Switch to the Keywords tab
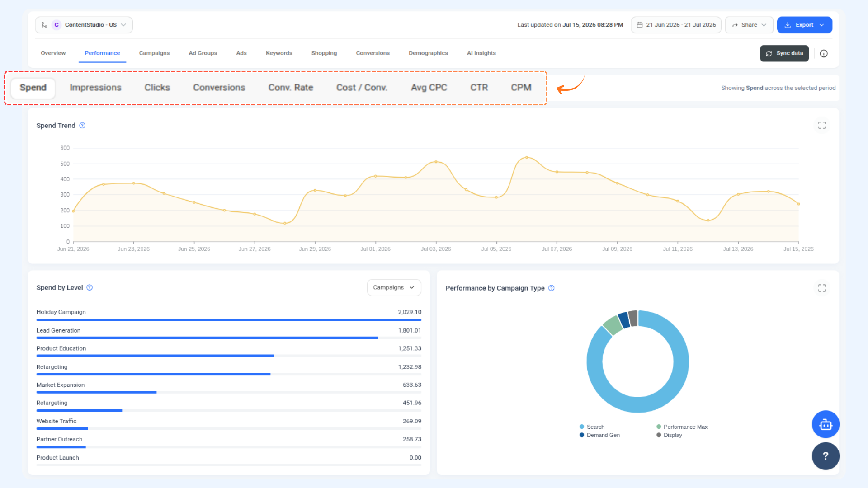The width and height of the screenshot is (868, 488). (x=279, y=53)
